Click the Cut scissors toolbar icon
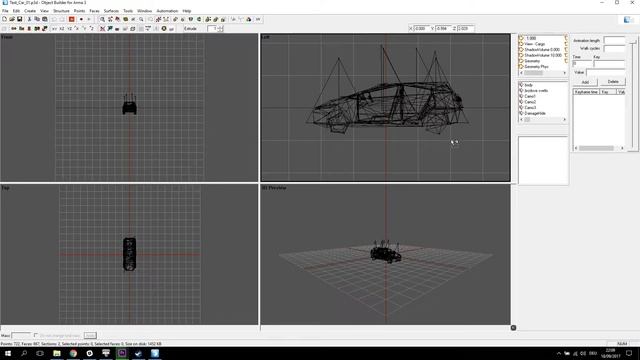640x360 pixels. tap(29, 19)
